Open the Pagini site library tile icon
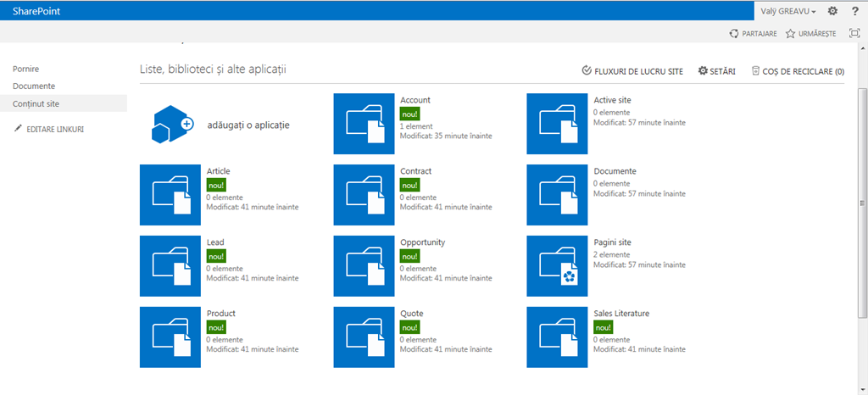Image resolution: width=868 pixels, height=395 pixels. (557, 266)
